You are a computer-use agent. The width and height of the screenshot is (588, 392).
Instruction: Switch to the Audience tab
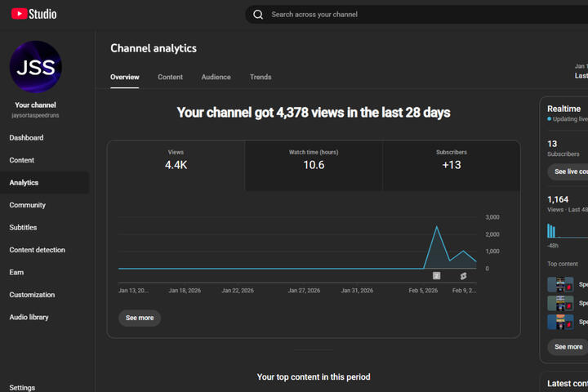(x=216, y=78)
